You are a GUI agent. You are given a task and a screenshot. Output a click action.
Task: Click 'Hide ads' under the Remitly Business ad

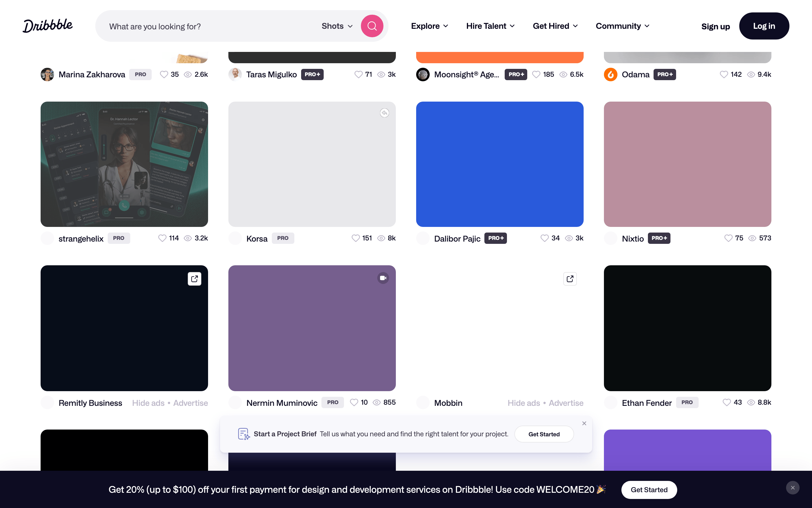click(x=148, y=403)
